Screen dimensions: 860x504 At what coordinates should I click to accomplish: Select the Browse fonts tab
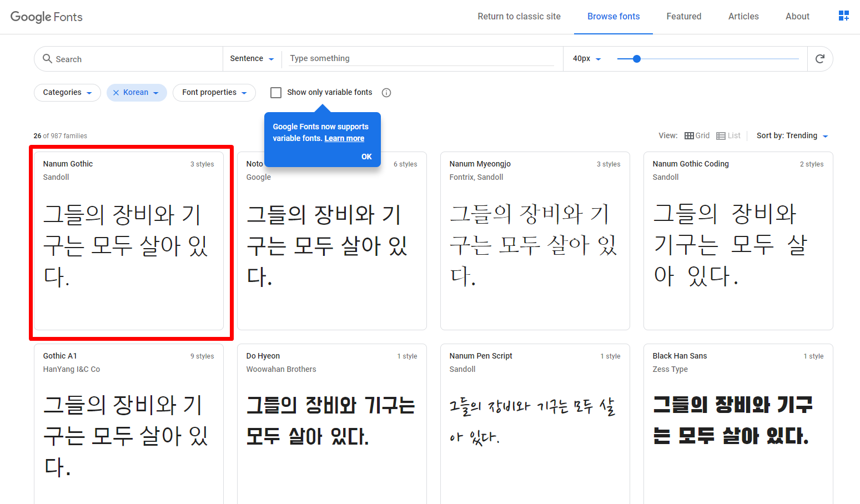[613, 17]
